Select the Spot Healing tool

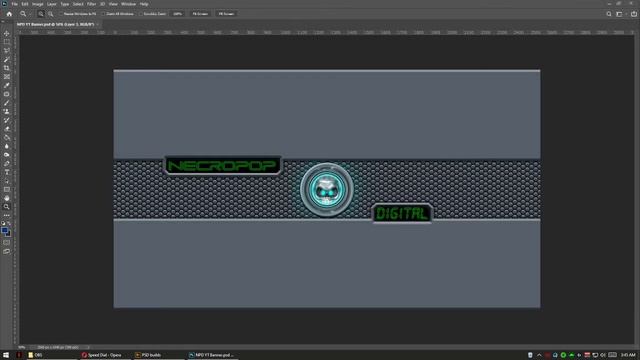click(x=7, y=94)
